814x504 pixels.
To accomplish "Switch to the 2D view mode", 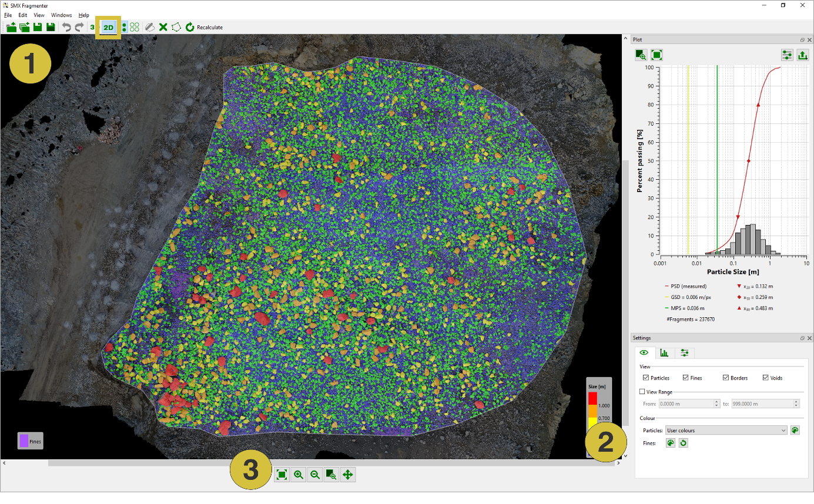I will pyautogui.click(x=108, y=27).
